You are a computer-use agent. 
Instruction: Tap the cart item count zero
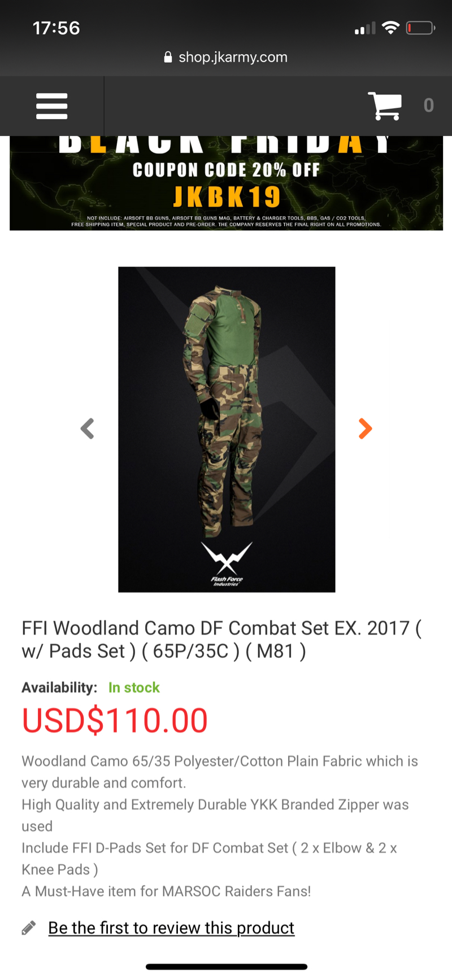[x=429, y=106]
